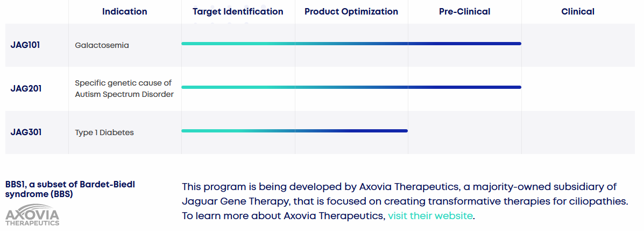Click the Indication column header

pos(124,11)
